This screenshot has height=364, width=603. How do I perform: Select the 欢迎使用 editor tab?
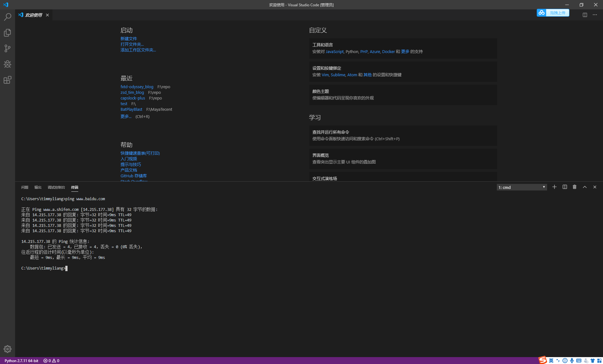34,15
